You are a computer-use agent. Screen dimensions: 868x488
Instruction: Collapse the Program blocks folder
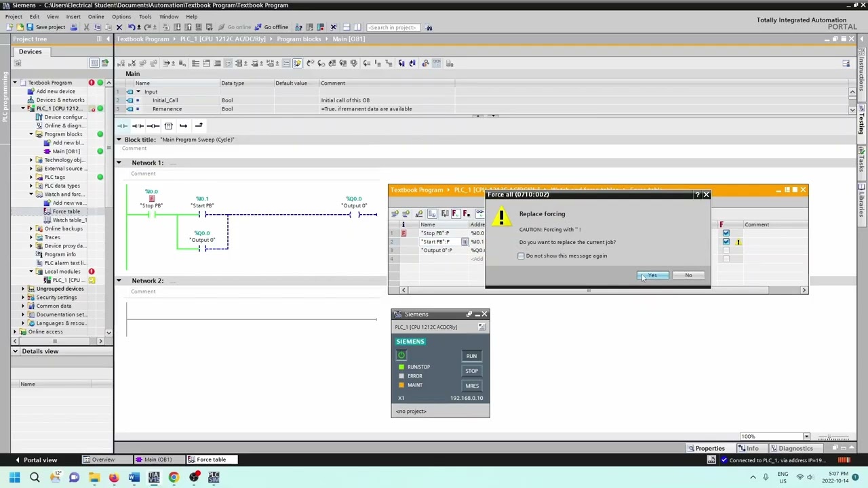(x=31, y=134)
